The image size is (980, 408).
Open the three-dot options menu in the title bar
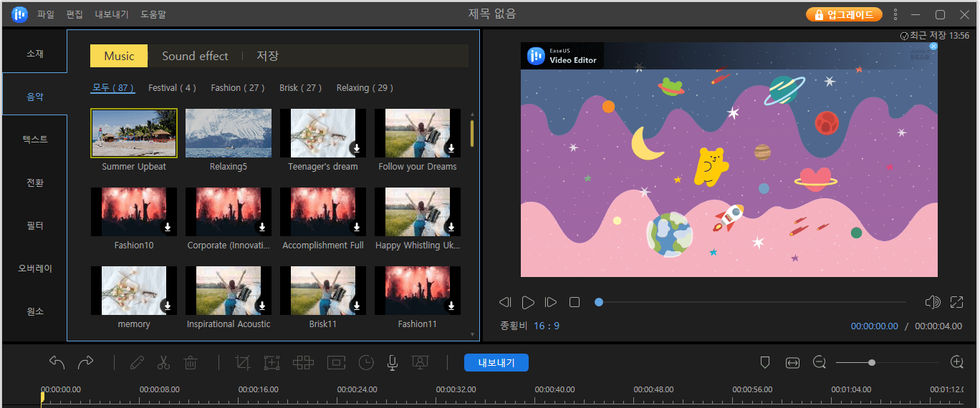895,14
